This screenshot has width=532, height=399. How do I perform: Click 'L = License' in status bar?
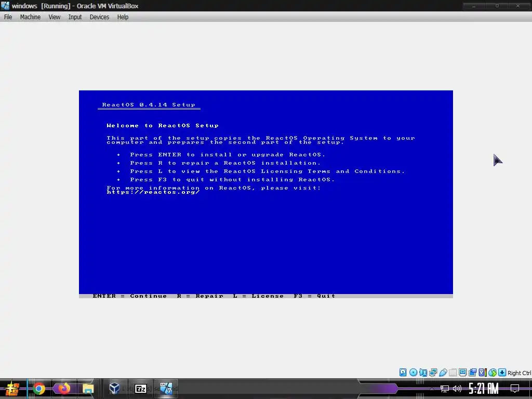tap(258, 296)
